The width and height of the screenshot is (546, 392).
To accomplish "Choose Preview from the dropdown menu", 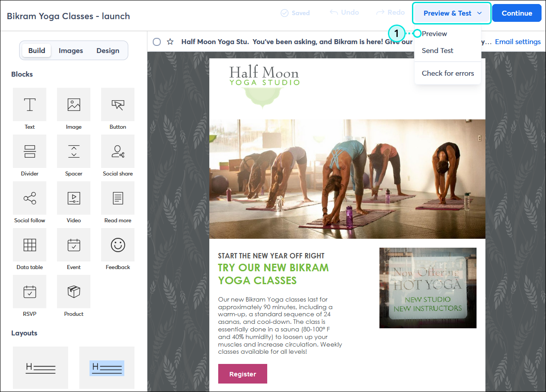I will 434,33.
